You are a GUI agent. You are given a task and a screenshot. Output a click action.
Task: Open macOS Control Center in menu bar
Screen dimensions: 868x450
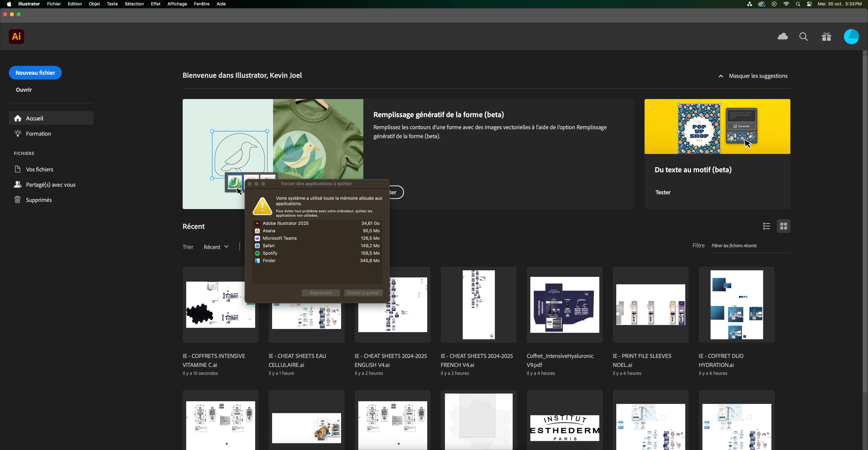[809, 4]
